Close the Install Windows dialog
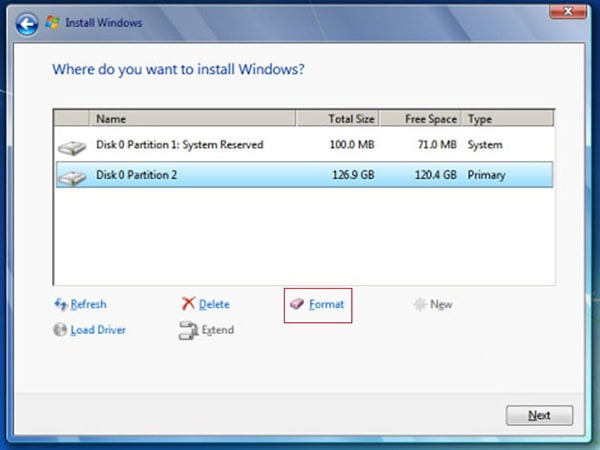The height and width of the screenshot is (450, 600). pos(568,11)
